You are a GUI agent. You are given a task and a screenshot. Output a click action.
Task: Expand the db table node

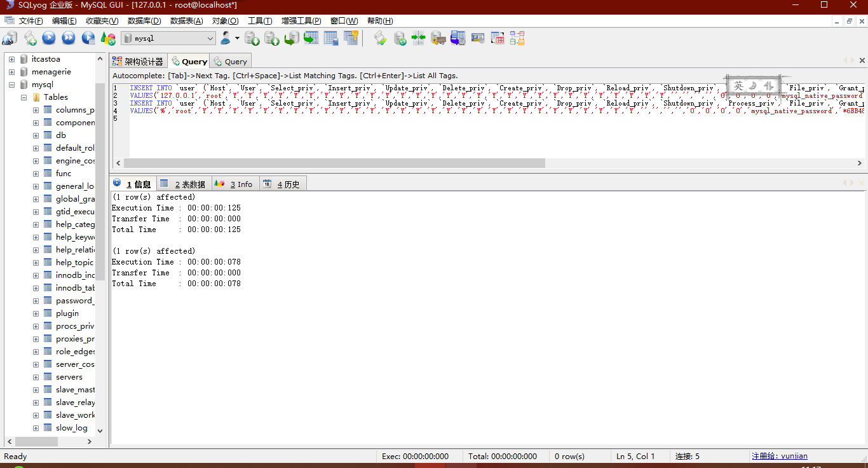click(x=36, y=135)
